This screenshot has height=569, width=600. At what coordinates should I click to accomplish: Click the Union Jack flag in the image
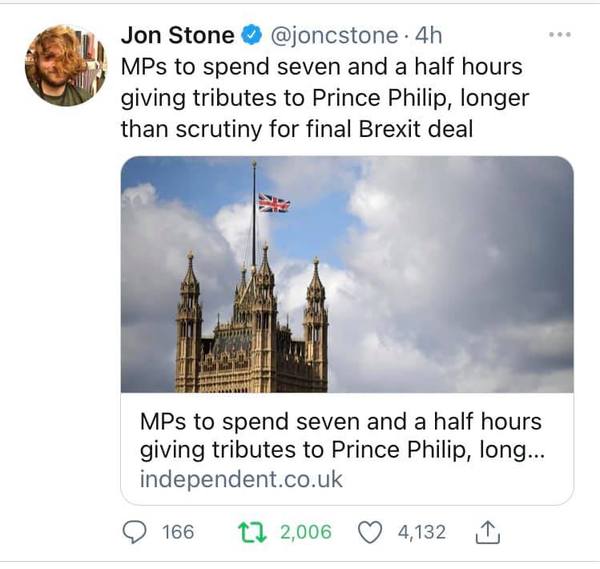(274, 203)
